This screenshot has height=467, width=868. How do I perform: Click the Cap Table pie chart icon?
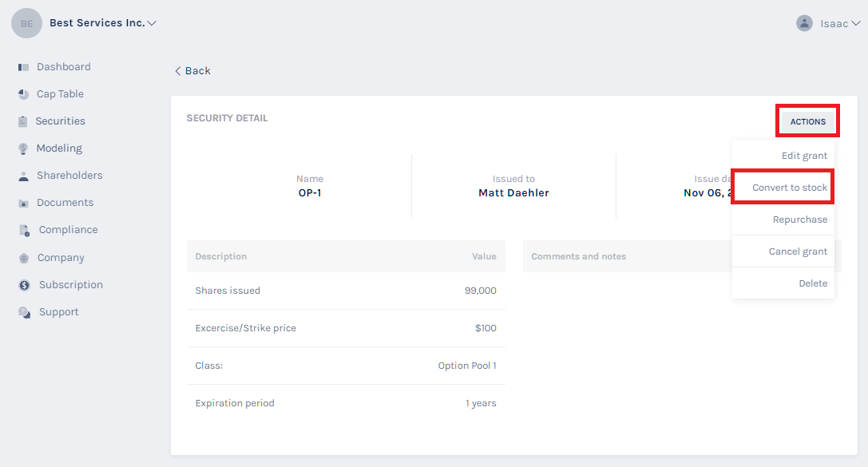click(24, 94)
